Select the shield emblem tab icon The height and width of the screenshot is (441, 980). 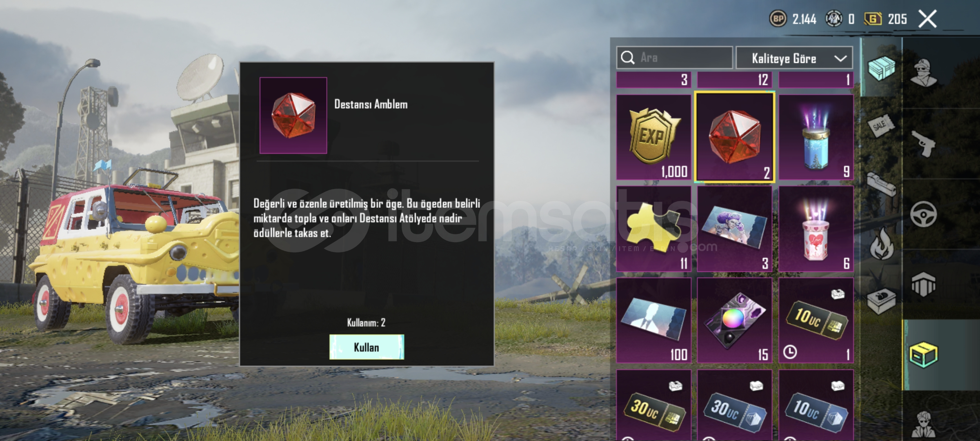click(923, 285)
